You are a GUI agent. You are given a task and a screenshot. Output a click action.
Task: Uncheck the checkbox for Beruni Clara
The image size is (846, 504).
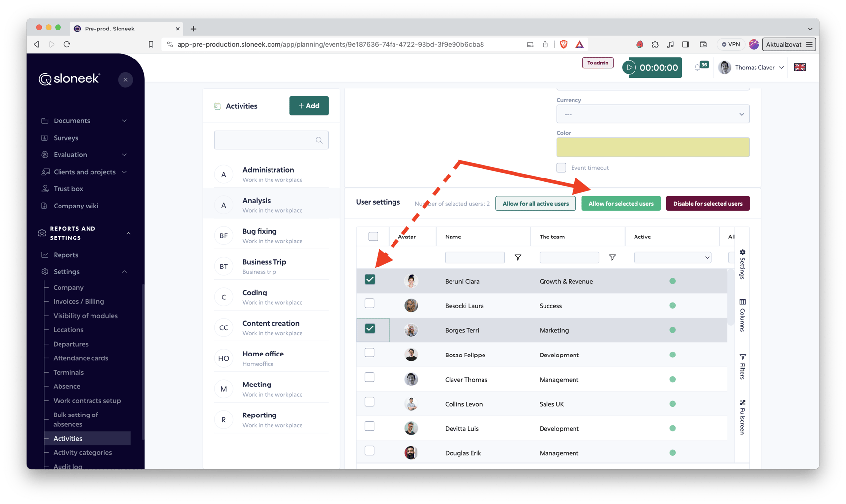pyautogui.click(x=370, y=279)
